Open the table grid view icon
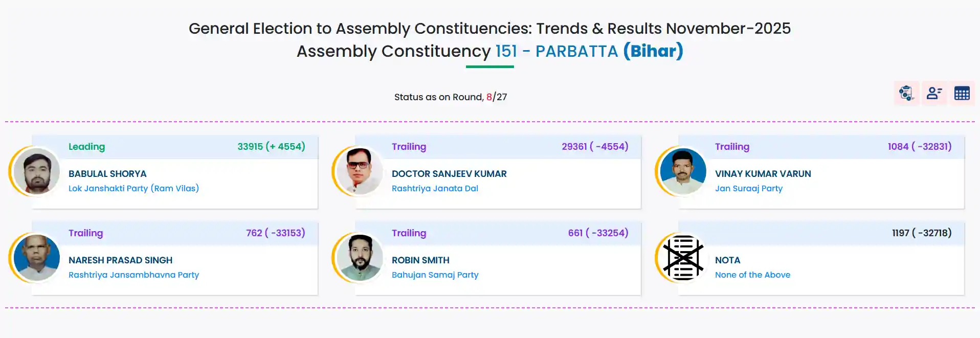Screen dimensions: 980x338 tap(962, 94)
